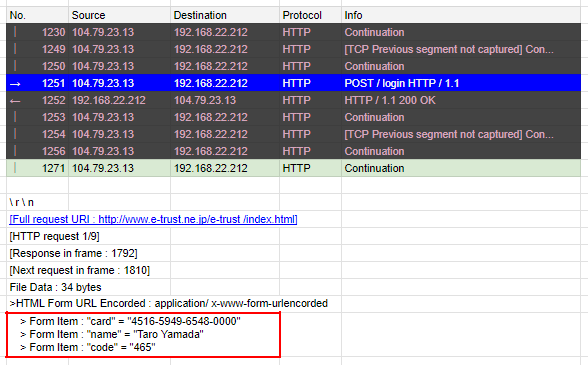Select packet 1252 HTTP 200 OK row

[293, 100]
